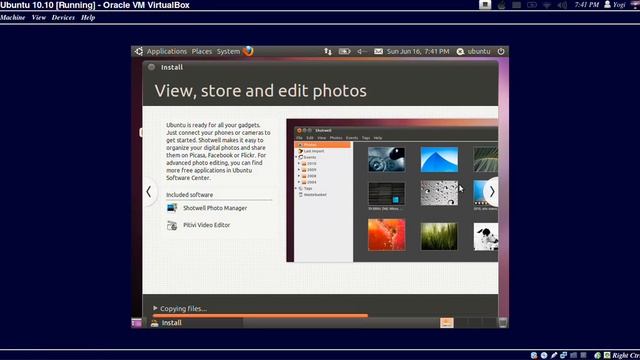The height and width of the screenshot is (360, 640).
Task: Click the VirtualBox USB devices icon
Action: 553,356
